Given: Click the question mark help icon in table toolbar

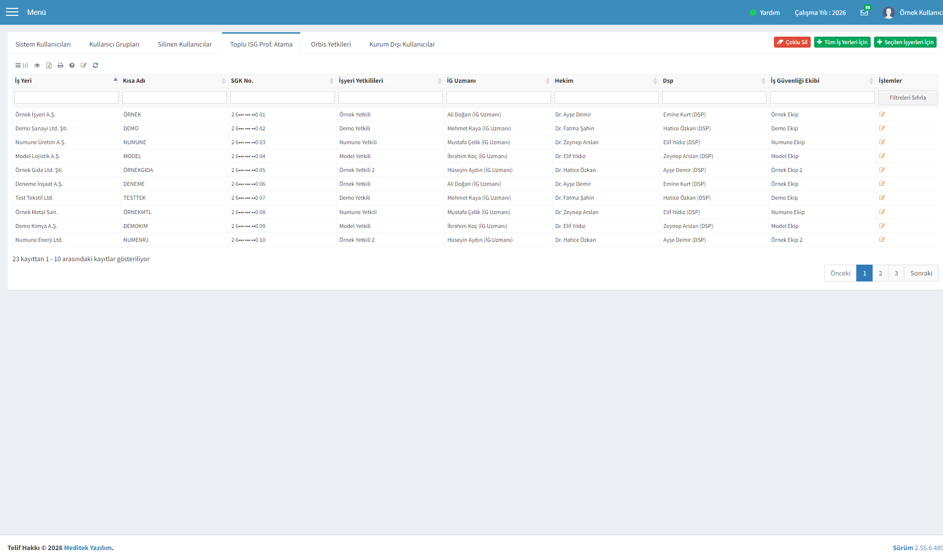Looking at the screenshot, I should click(x=72, y=65).
